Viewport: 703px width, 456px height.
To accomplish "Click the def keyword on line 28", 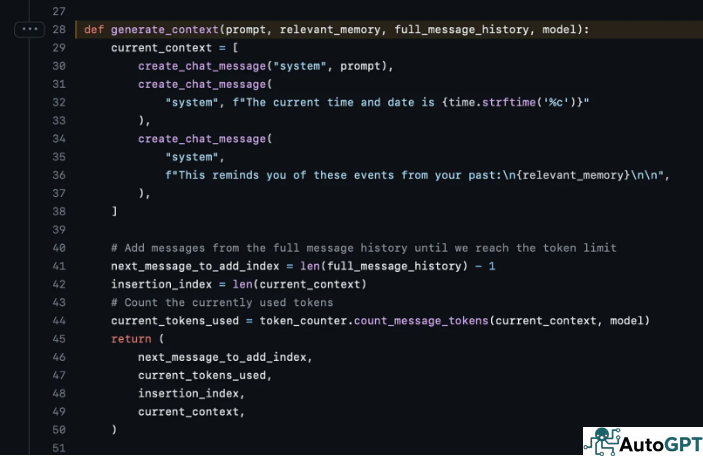I will [x=93, y=30].
